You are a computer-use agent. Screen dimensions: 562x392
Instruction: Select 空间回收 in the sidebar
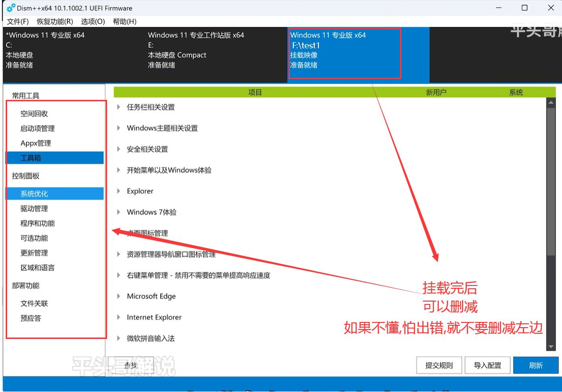coord(34,114)
